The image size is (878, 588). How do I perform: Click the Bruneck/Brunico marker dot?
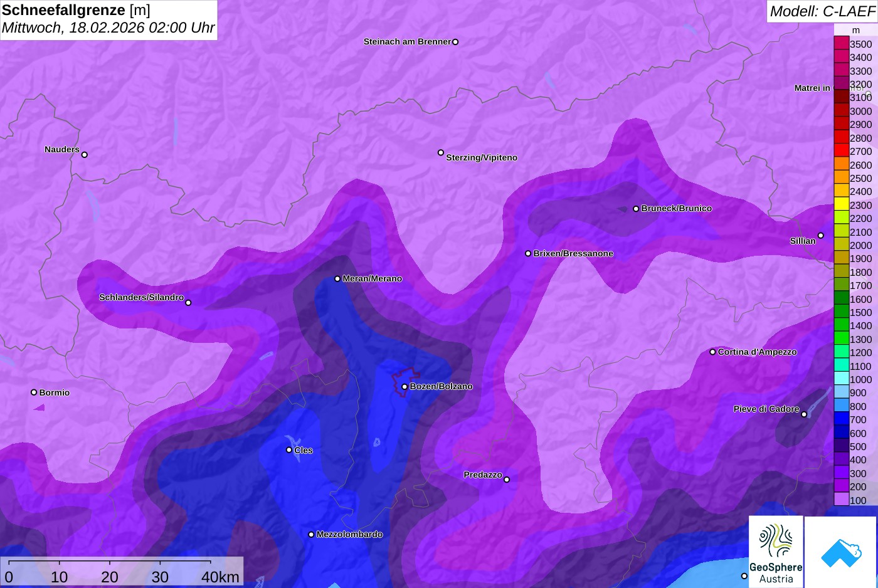pos(636,209)
